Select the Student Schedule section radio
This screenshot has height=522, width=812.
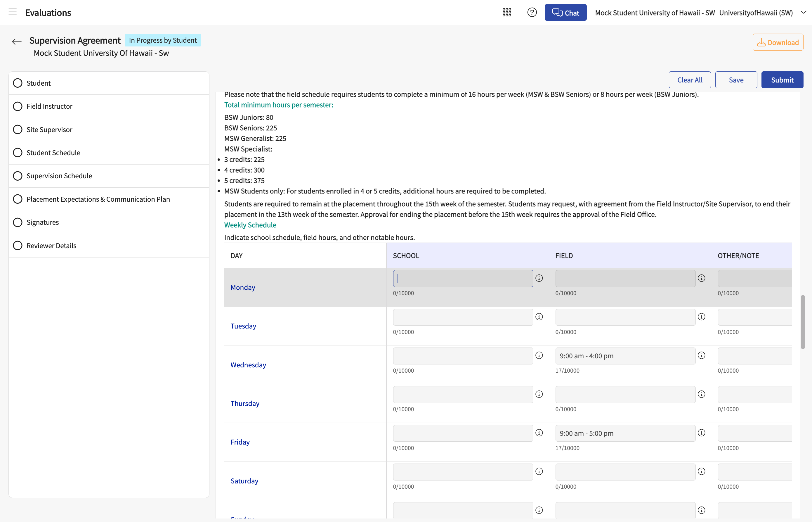coord(18,153)
